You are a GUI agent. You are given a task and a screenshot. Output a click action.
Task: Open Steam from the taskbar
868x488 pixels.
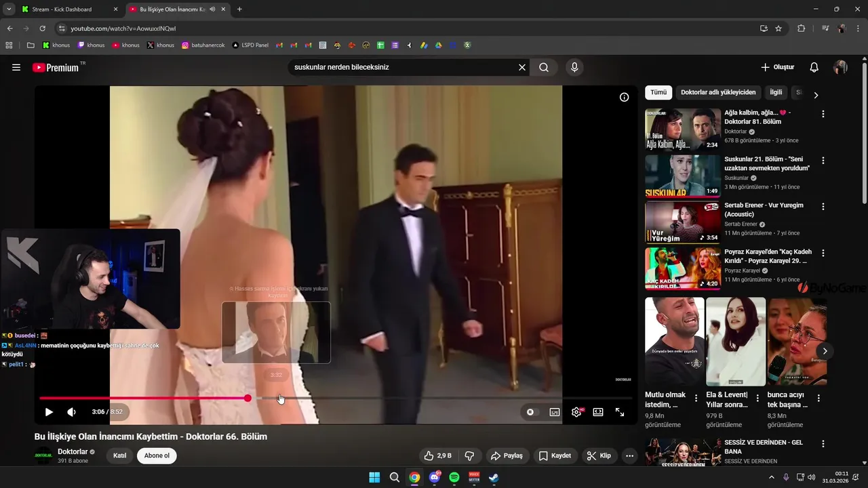(494, 477)
